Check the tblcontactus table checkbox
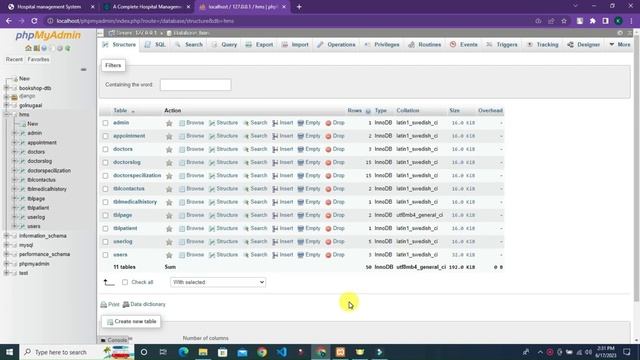 [105, 189]
